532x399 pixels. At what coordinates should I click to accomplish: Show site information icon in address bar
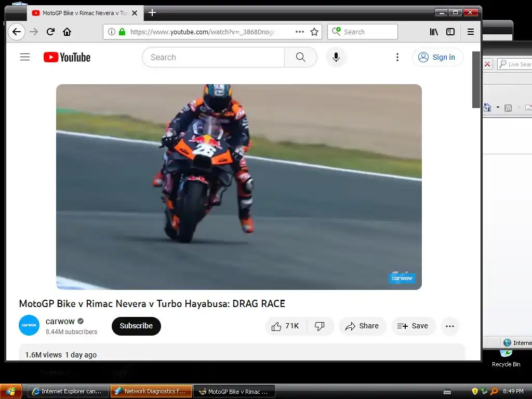(111, 32)
